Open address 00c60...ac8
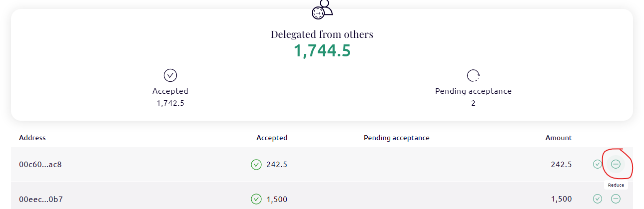The height and width of the screenshot is (209, 644). pyautogui.click(x=40, y=164)
